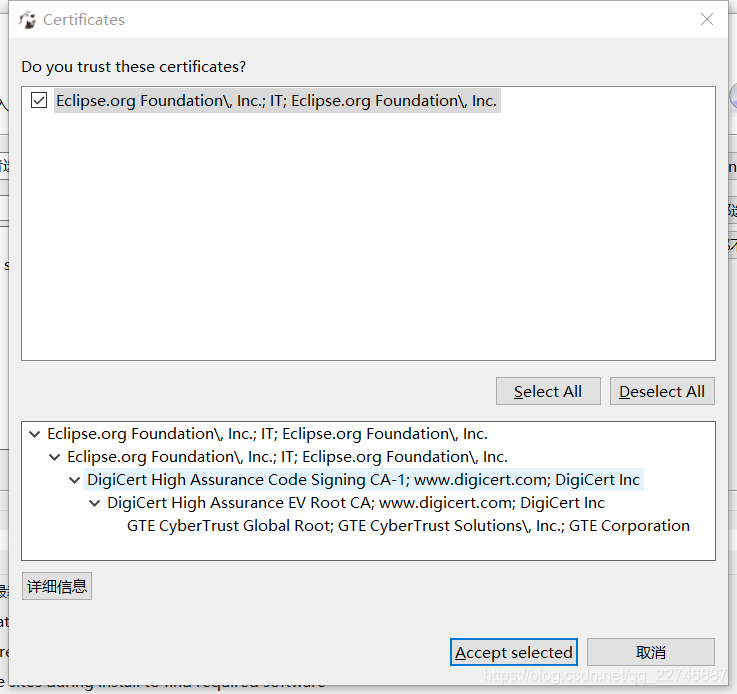This screenshot has width=737, height=694.
Task: Select top-level Eclipse.org Foundation certificate in chain tree
Action: pos(267,434)
